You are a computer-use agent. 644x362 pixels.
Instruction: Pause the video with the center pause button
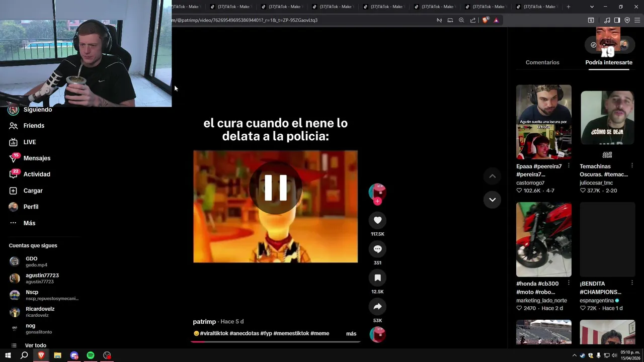275,188
